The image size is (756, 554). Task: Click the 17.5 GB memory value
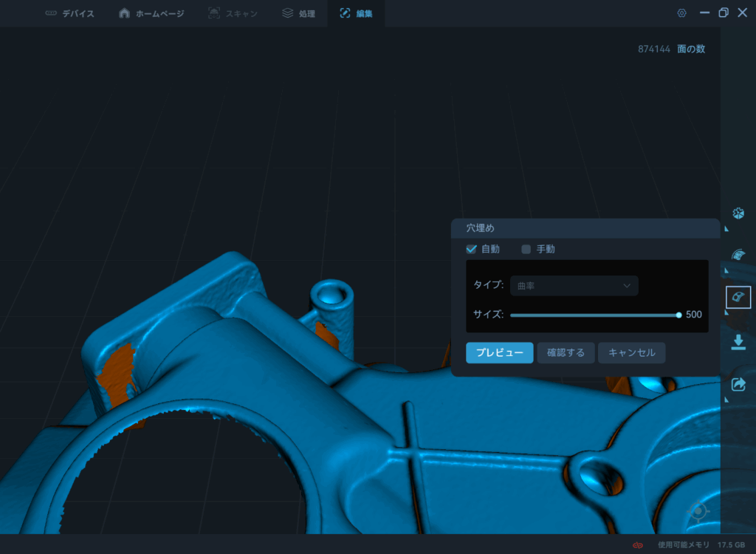coord(731,545)
